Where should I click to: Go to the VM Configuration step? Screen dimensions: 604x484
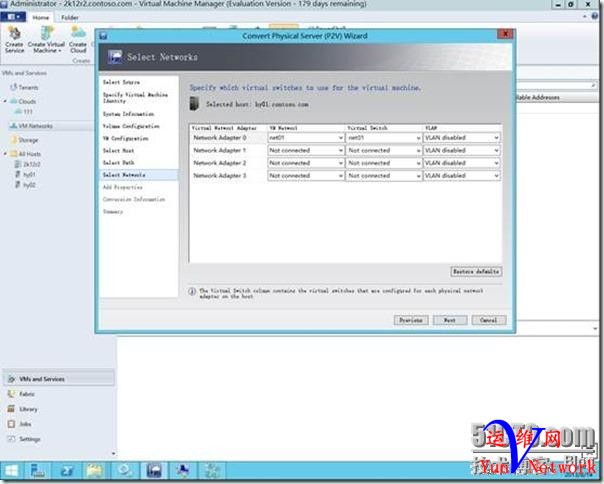click(125, 138)
